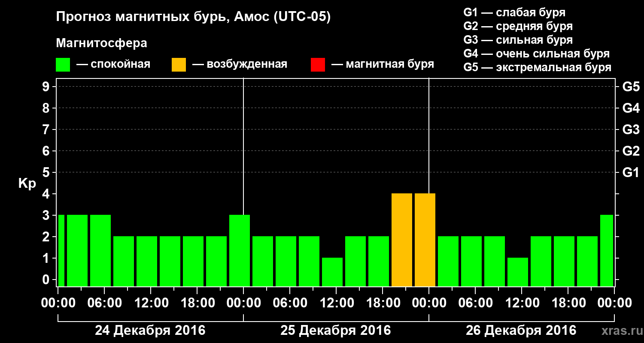644x343 pixels.
Task: Click the '— возбужденная' legend label
Action: (x=240, y=64)
